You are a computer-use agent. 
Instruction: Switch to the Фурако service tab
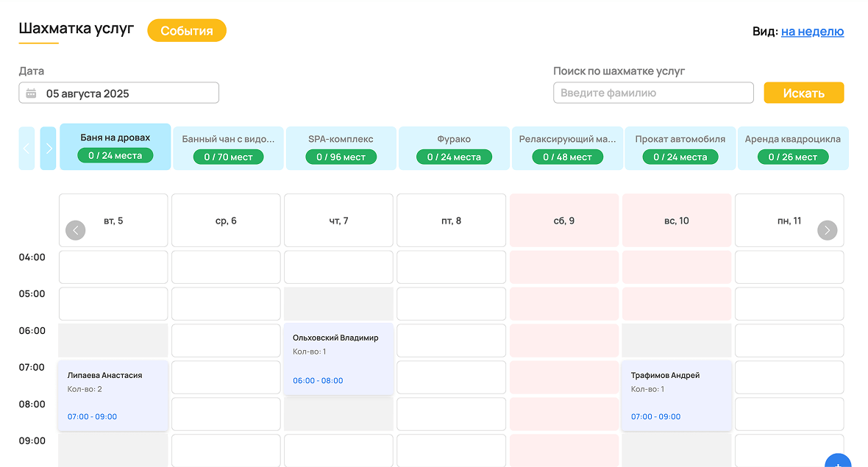coord(454,148)
